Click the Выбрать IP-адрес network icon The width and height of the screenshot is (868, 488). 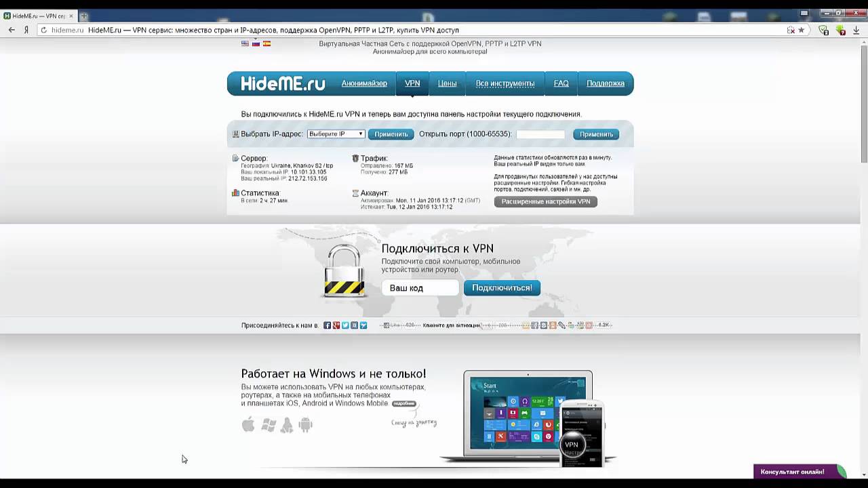pyautogui.click(x=236, y=134)
